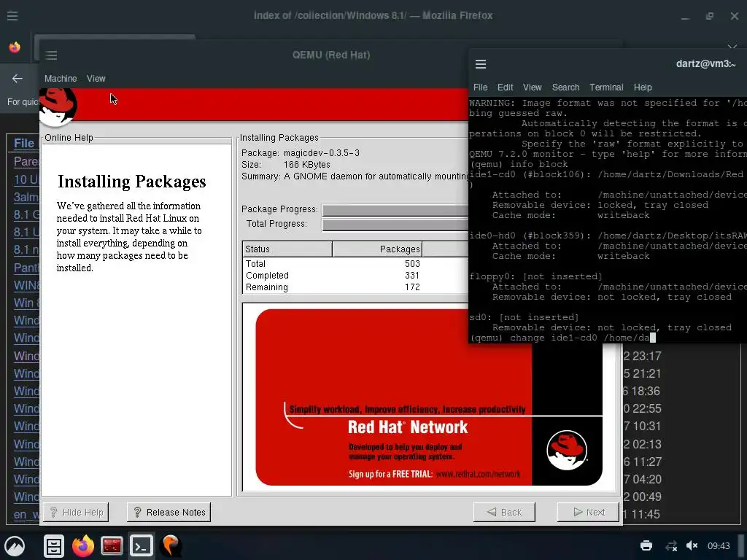Open the network connections tray icon
Image resolution: width=747 pixels, height=560 pixels.
(x=671, y=545)
